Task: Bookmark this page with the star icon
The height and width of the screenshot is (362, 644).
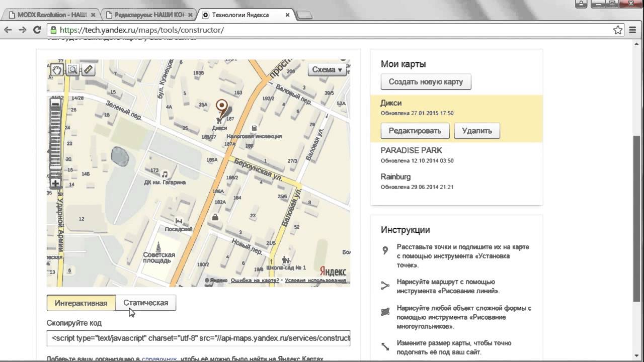Action: tap(618, 30)
